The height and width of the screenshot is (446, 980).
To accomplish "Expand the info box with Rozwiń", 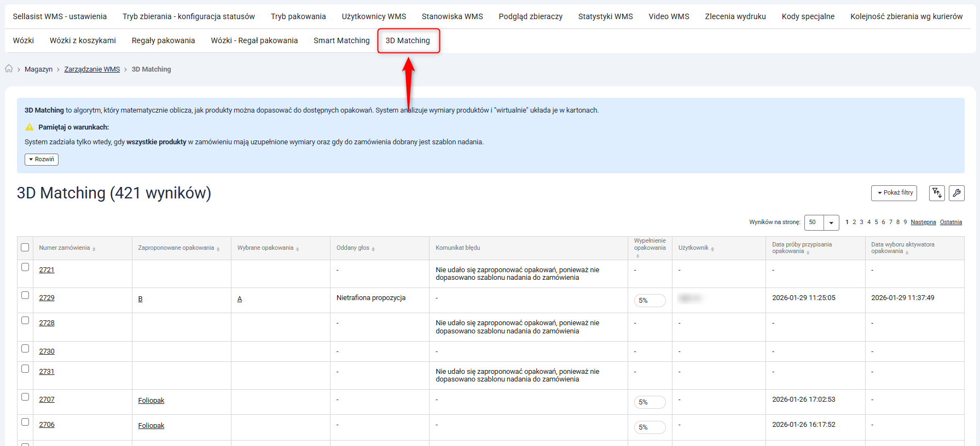I will [x=42, y=160].
